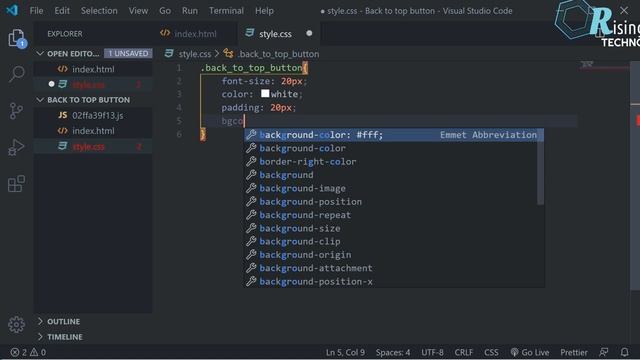Click the unsaved dot on style.css tab
This screenshot has height=360, width=640.
(x=309, y=33)
